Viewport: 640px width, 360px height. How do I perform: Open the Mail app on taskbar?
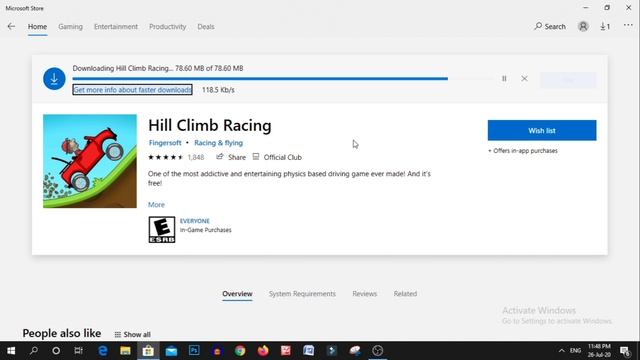[171, 351]
